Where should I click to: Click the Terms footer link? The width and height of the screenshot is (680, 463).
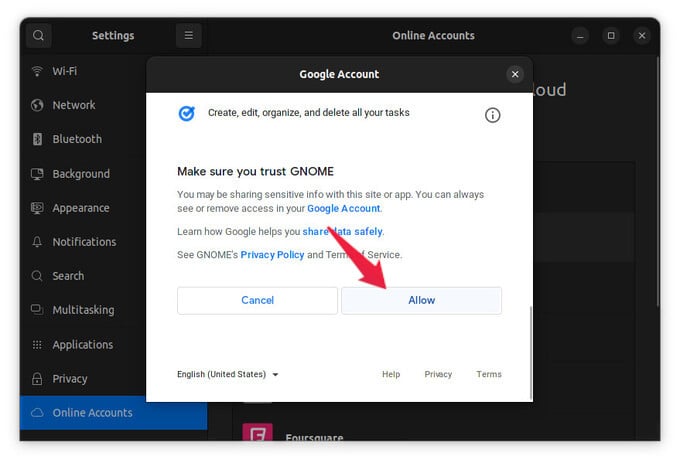pyautogui.click(x=489, y=374)
